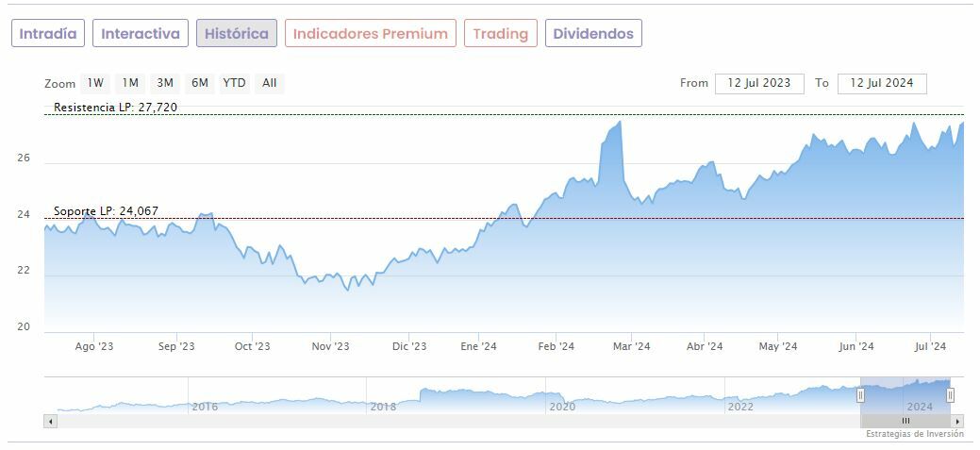The width and height of the screenshot is (980, 450).
Task: Click the navigator scrollbar thumb
Action: 905,421
